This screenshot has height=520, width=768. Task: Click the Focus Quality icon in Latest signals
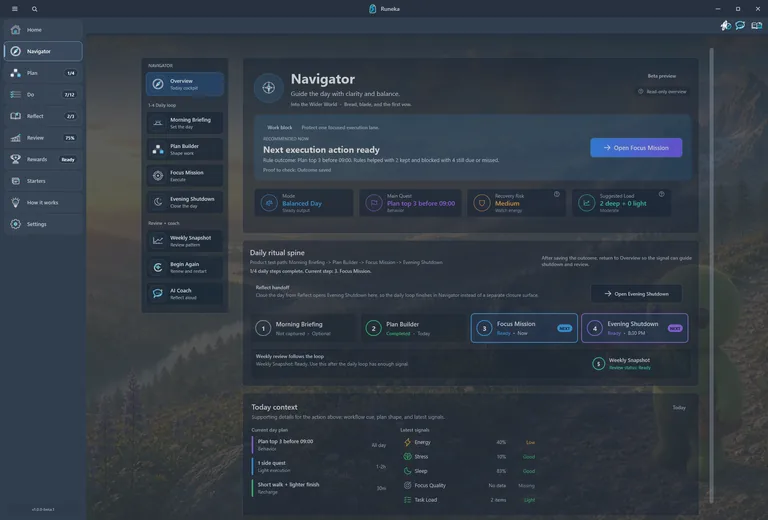coord(407,485)
